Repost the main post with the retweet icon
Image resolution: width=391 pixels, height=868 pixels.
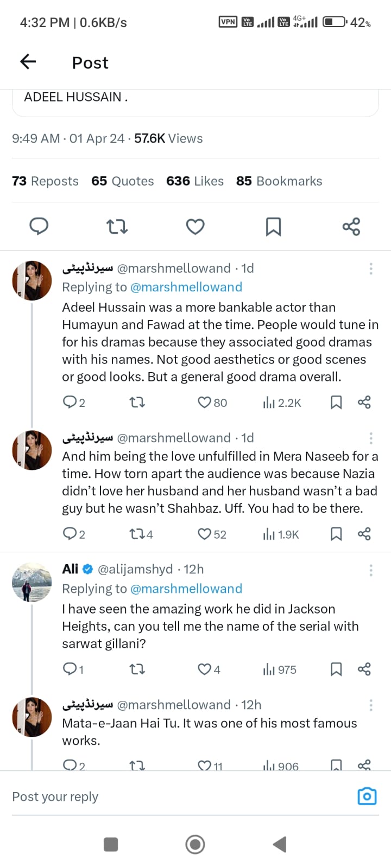click(117, 226)
